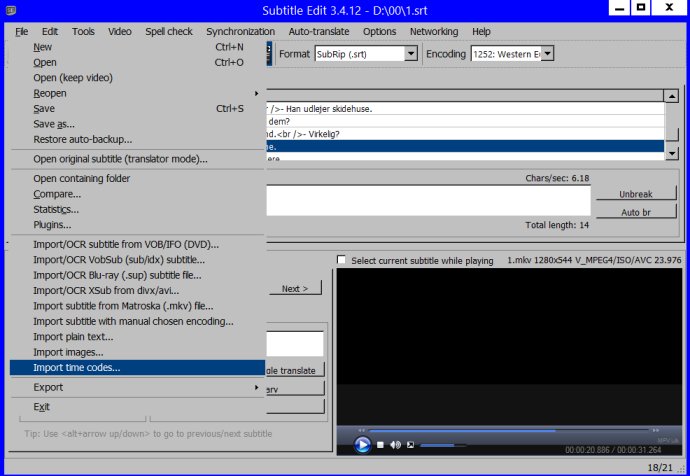This screenshot has width=690, height=476.
Task: Click the Total length: 14 label
Action: [557, 225]
